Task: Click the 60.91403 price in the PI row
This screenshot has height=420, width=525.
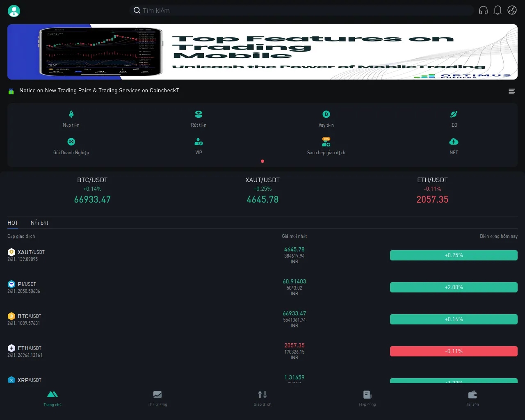Action: (x=294, y=281)
